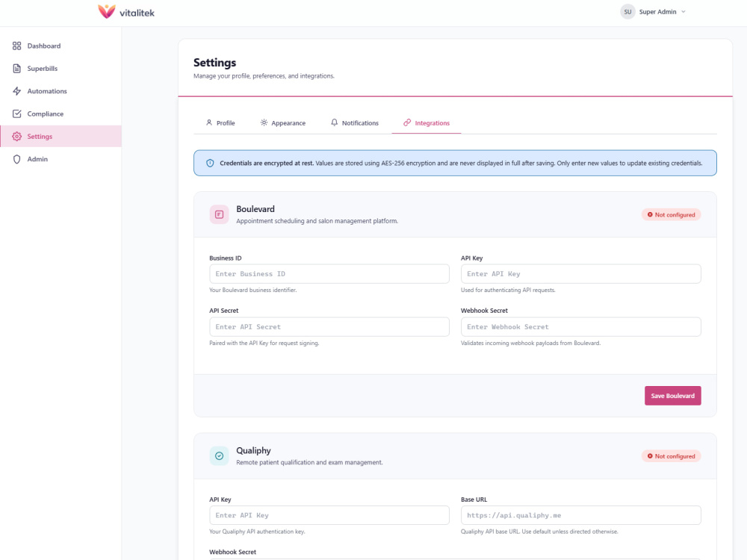Click 'Validates incoming webhook payloads' hint
Image resolution: width=747 pixels, height=560 pixels.
530,343
